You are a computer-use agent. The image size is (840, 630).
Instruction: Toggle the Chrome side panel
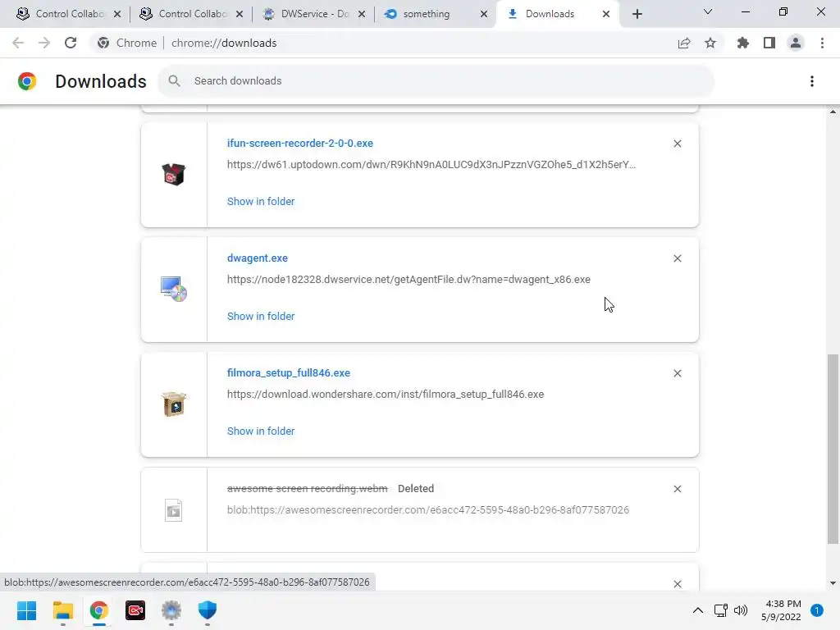coord(769,43)
